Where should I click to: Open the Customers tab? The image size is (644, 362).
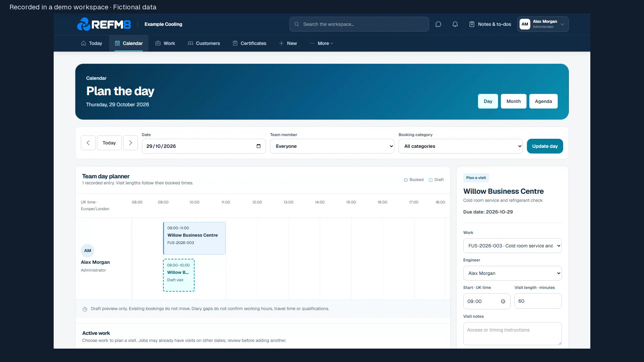pos(204,43)
